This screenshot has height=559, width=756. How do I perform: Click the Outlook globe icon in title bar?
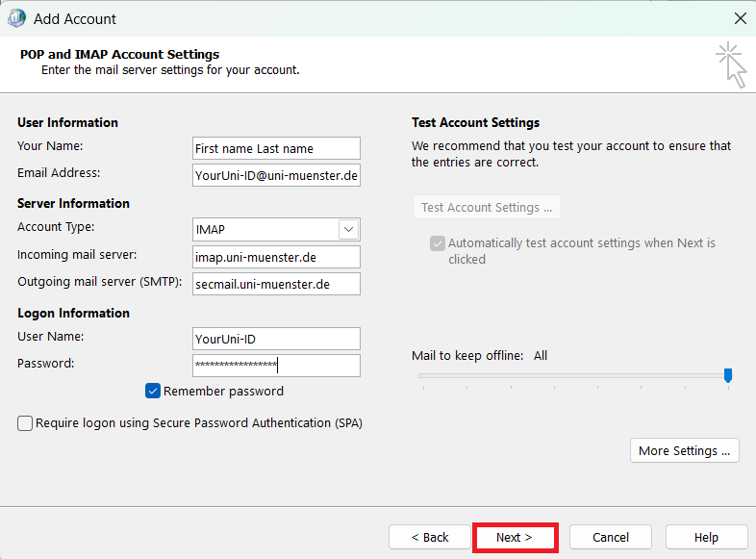click(x=16, y=18)
